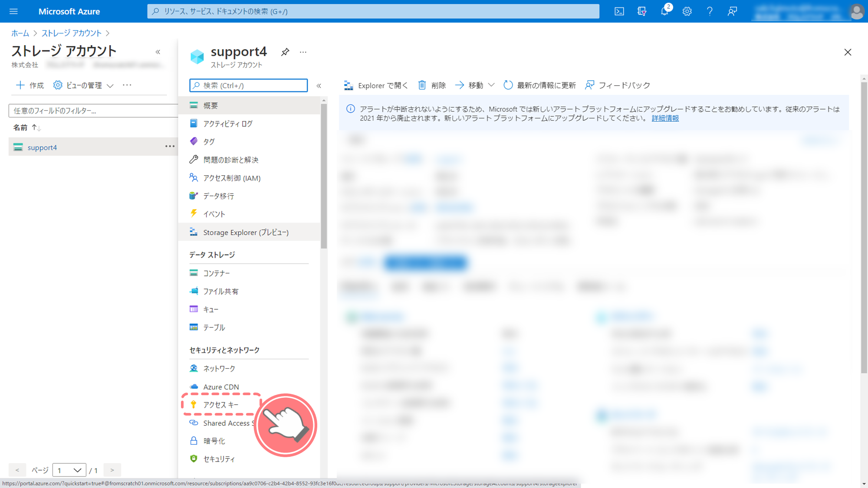868x488 pixels.
Task: Open more options beside support4 title
Action: pos(303,52)
